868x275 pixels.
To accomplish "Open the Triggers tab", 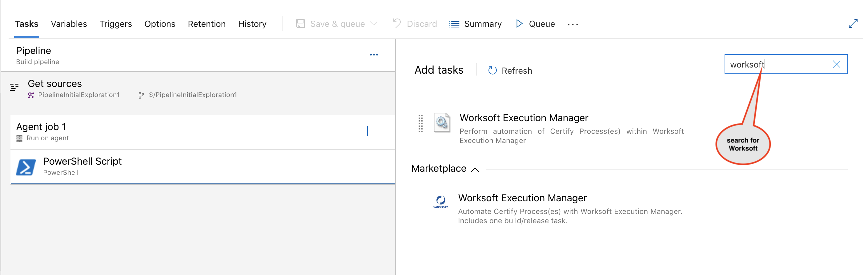I will tap(115, 24).
